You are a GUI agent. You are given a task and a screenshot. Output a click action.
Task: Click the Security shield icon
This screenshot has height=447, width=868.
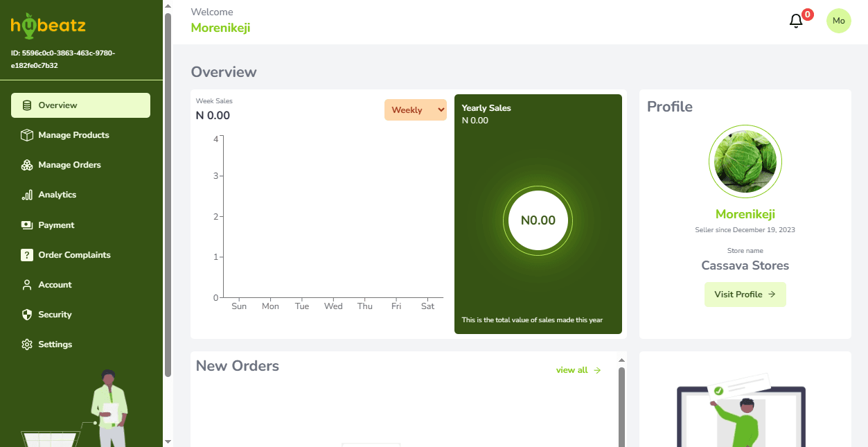pyautogui.click(x=27, y=315)
